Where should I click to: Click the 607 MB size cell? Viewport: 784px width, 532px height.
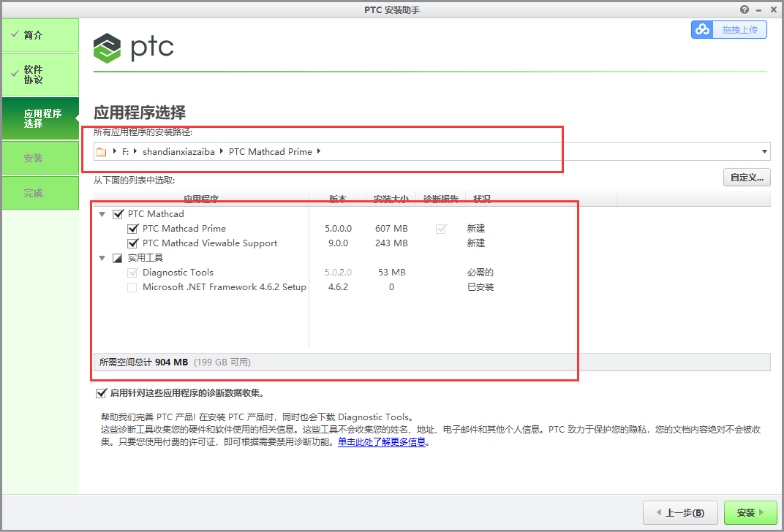pyautogui.click(x=391, y=228)
